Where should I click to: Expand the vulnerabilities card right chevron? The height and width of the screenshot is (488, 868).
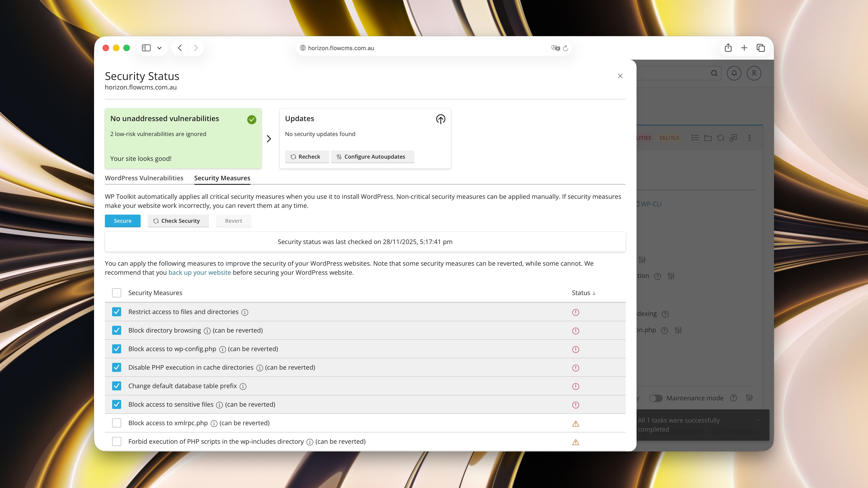[269, 139]
